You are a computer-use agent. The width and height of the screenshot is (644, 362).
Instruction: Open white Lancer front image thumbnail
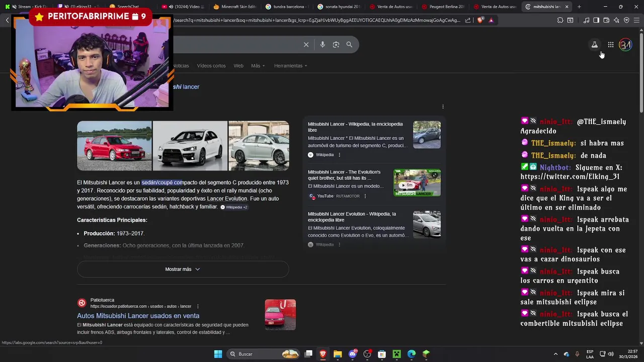(x=190, y=146)
